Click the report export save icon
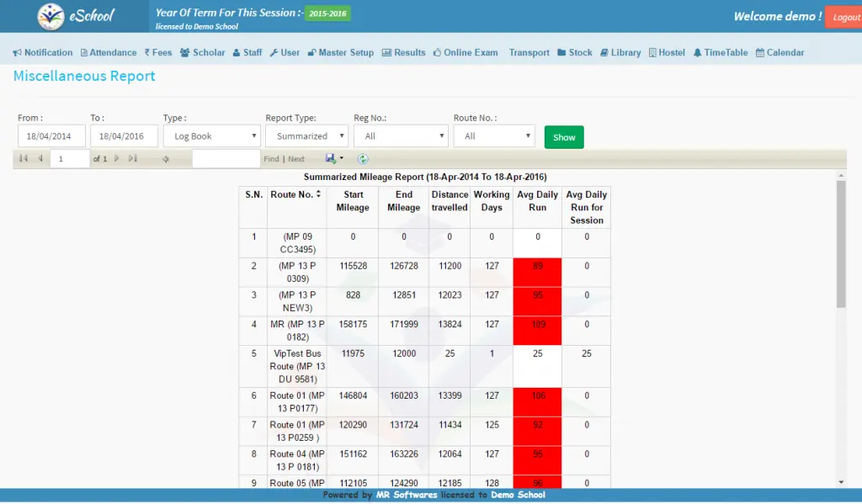Image resolution: width=862 pixels, height=504 pixels. (x=331, y=158)
